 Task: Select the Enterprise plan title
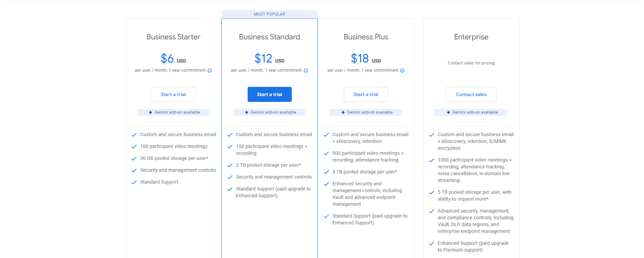coord(471,37)
